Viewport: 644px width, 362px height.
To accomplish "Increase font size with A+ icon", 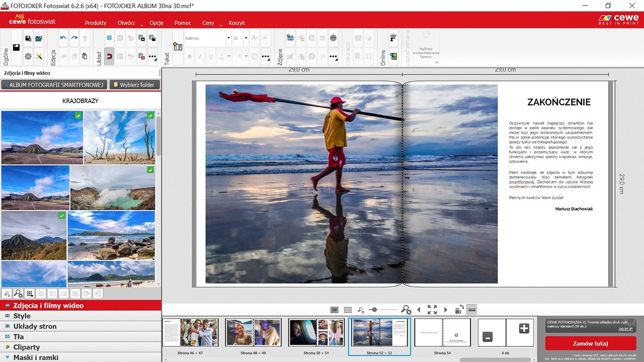I will click(255, 38).
